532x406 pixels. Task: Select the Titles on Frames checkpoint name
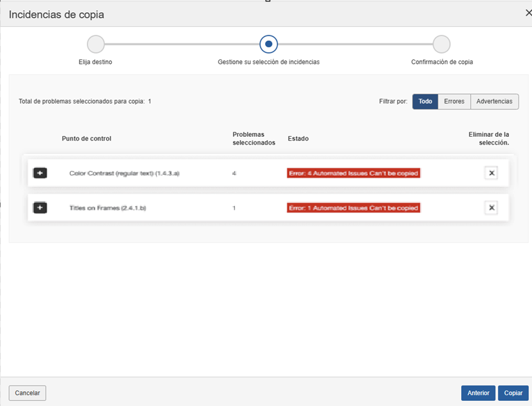(x=107, y=208)
